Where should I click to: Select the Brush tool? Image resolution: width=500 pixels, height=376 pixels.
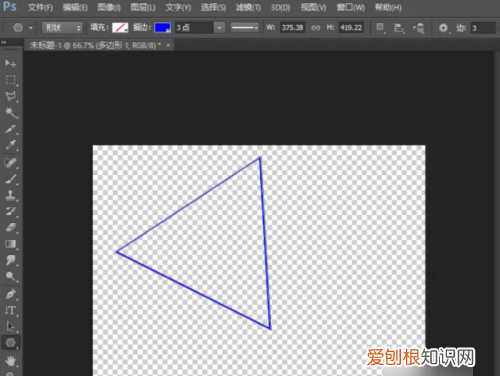coord(10,179)
